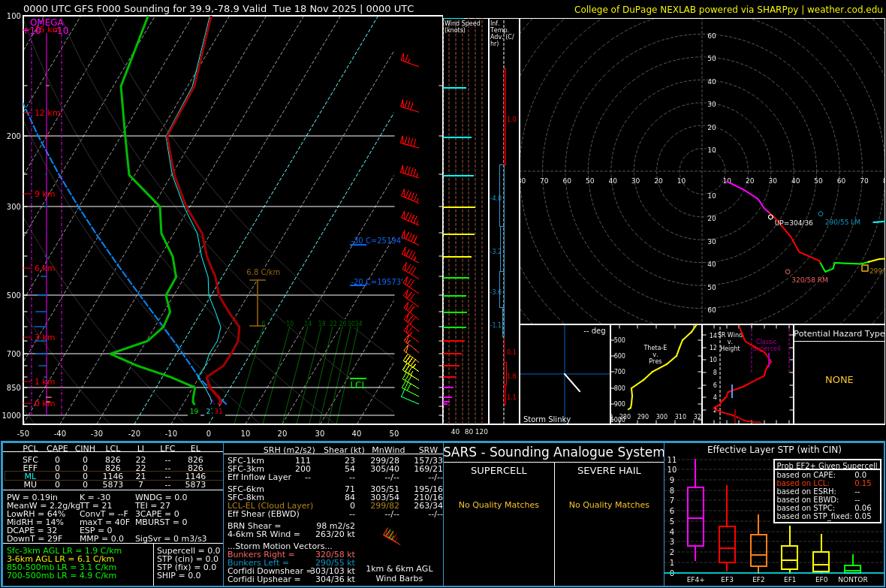The height and width of the screenshot is (588, 886).
Task: Click the white UP=304/36 circle on hodograph
Action: coord(770,217)
